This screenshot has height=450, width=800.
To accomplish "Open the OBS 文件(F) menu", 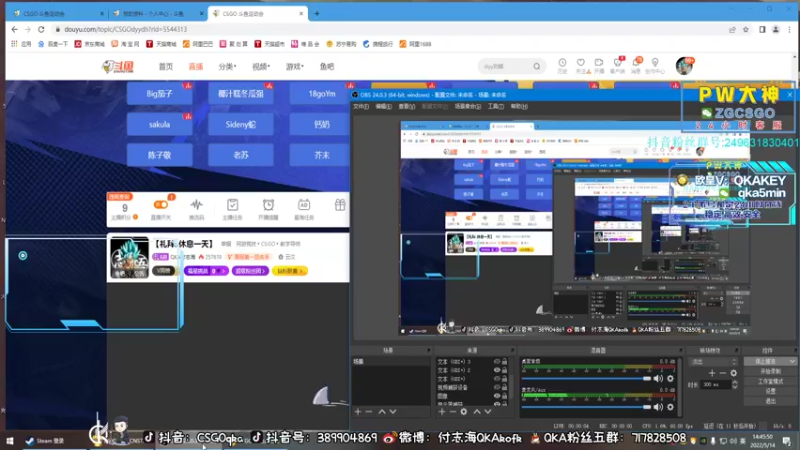I will pos(361,106).
